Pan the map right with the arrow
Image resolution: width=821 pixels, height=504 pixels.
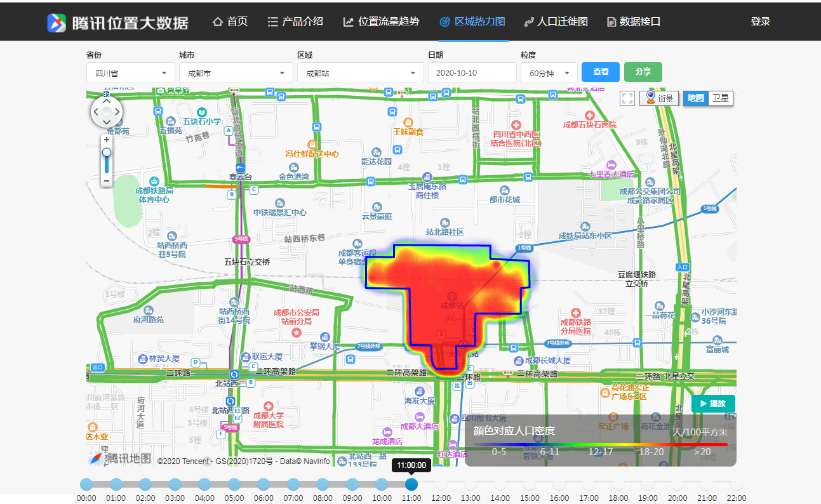point(117,112)
